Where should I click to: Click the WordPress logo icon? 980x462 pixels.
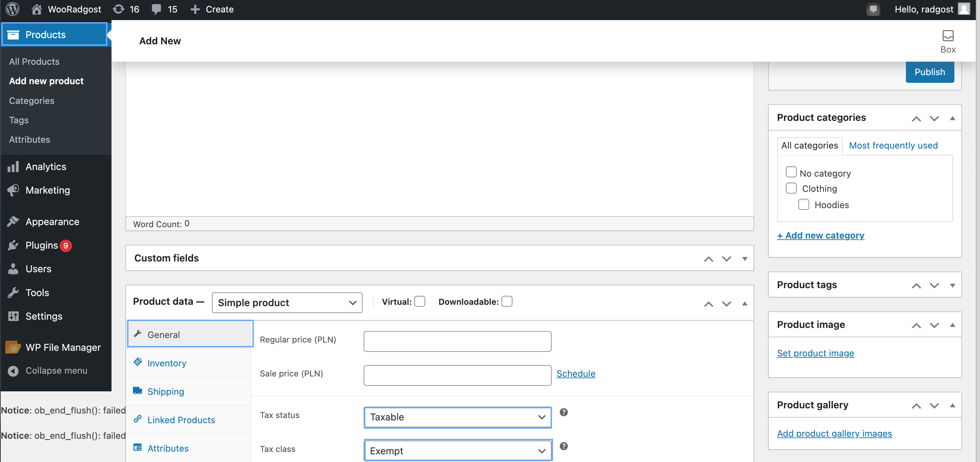pos(12,9)
